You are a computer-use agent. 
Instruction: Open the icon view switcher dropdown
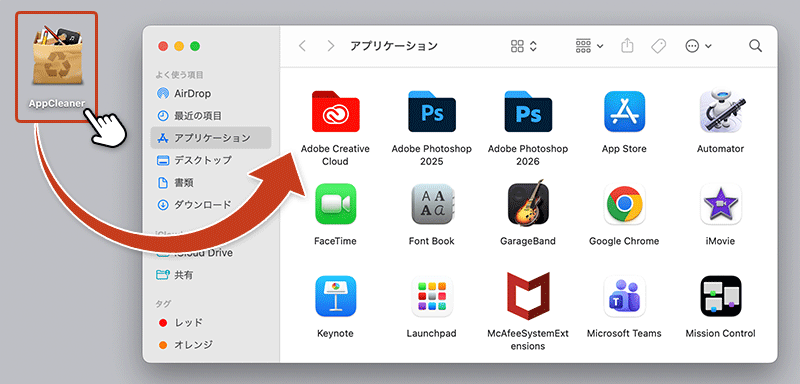pos(524,46)
